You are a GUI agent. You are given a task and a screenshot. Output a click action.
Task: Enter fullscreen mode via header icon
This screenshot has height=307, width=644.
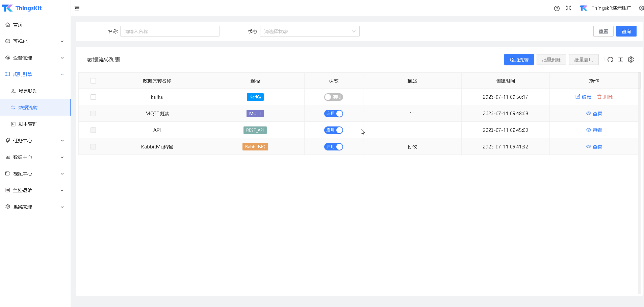pos(568,8)
